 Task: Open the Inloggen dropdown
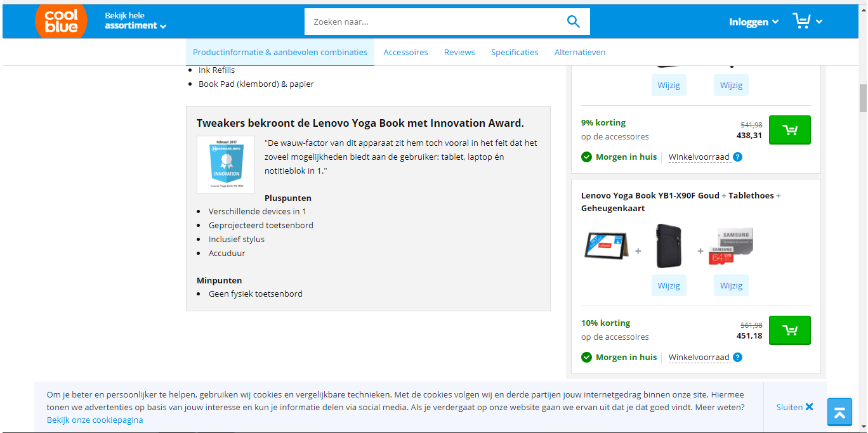tap(754, 22)
